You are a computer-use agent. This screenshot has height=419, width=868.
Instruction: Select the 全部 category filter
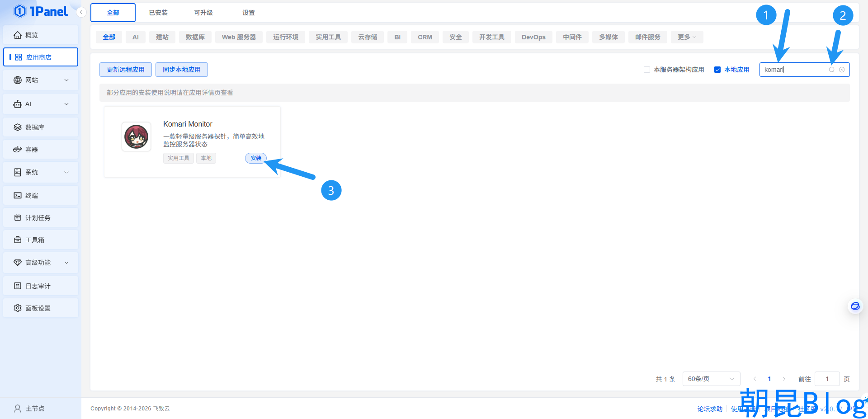coord(109,37)
